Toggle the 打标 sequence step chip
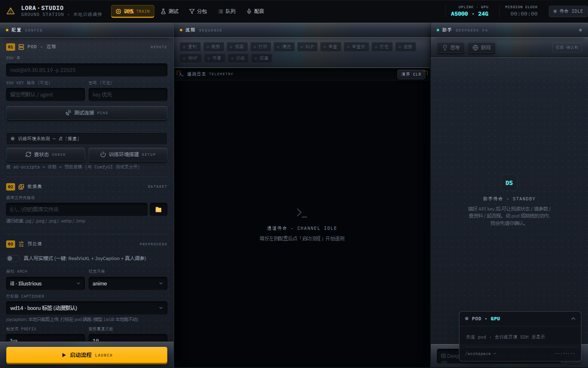Image resolution: width=588 pixels, height=368 pixels. (x=261, y=47)
